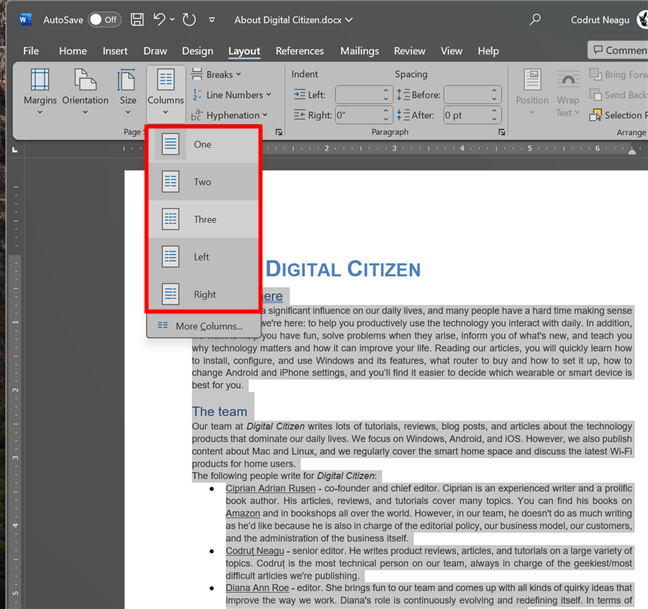The image size is (648, 609).
Task: Click the Spacing Before input field
Action: (467, 95)
